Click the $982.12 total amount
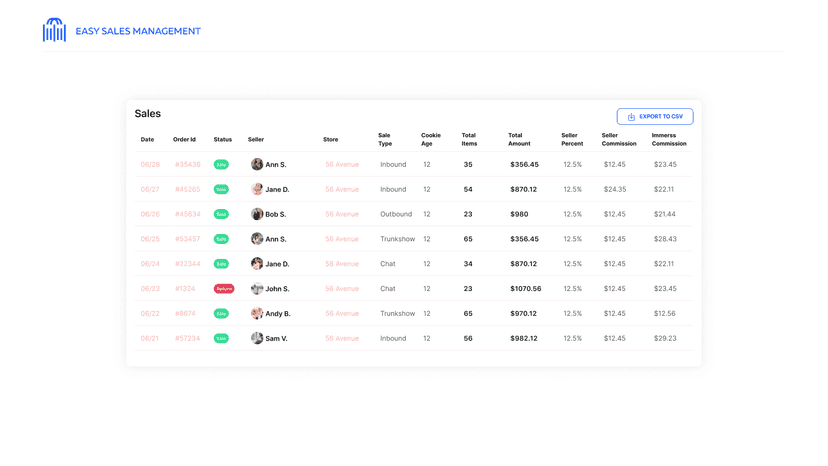The height and width of the screenshot is (466, 828). tap(524, 338)
